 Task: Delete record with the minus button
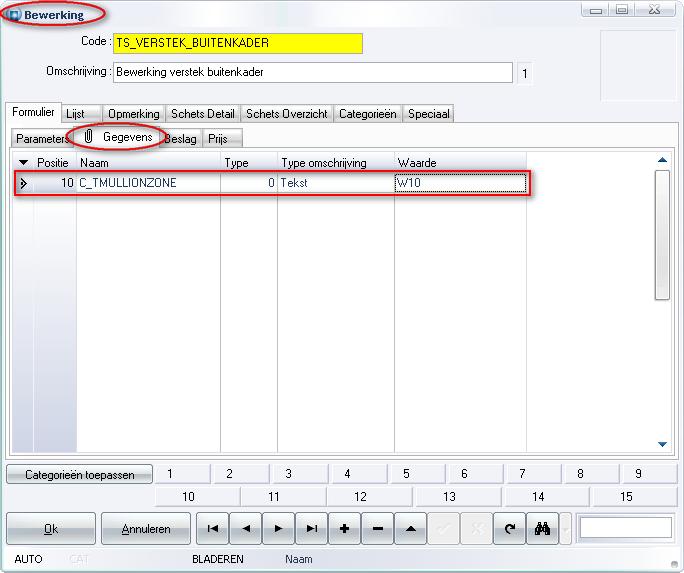tap(377, 529)
